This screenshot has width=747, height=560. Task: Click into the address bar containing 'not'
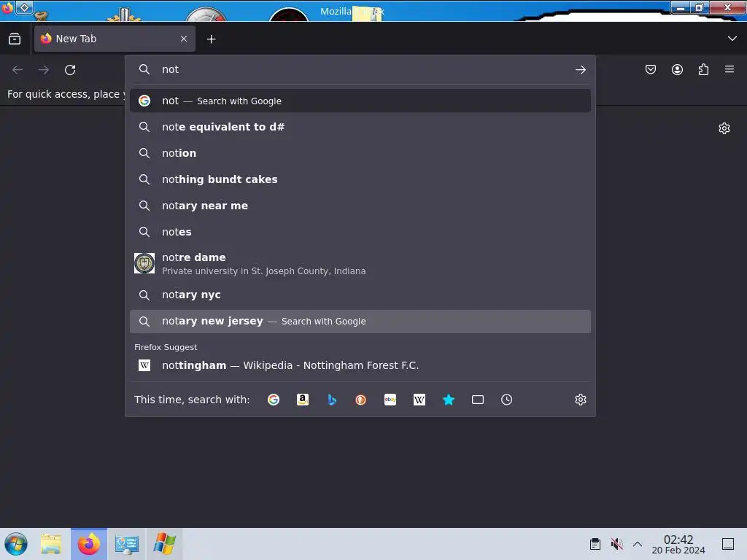click(360, 69)
